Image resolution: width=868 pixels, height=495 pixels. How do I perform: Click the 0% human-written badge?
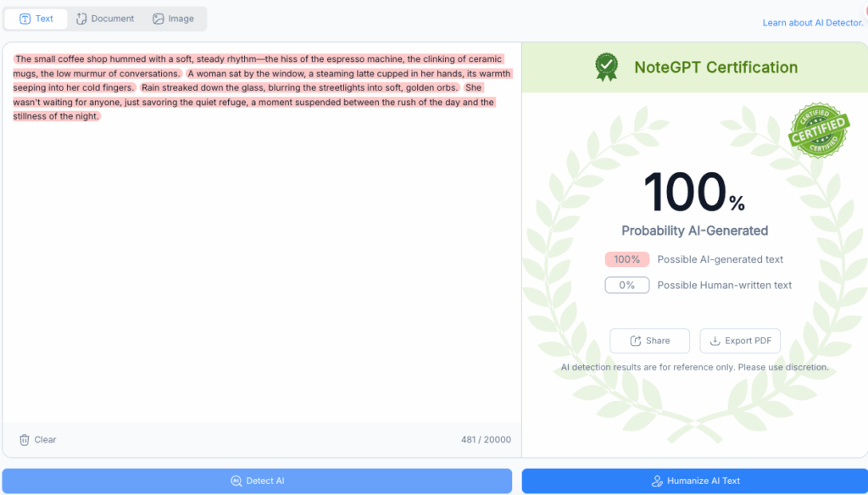pos(626,285)
